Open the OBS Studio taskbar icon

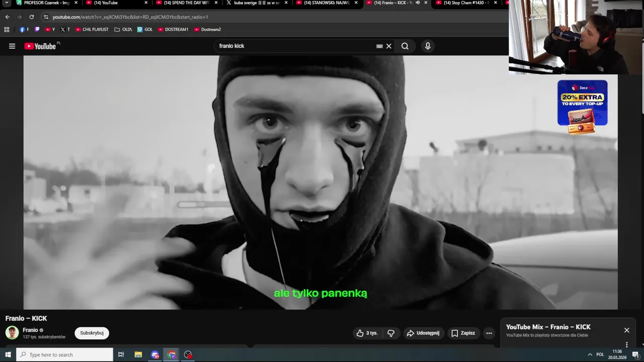[x=188, y=354]
